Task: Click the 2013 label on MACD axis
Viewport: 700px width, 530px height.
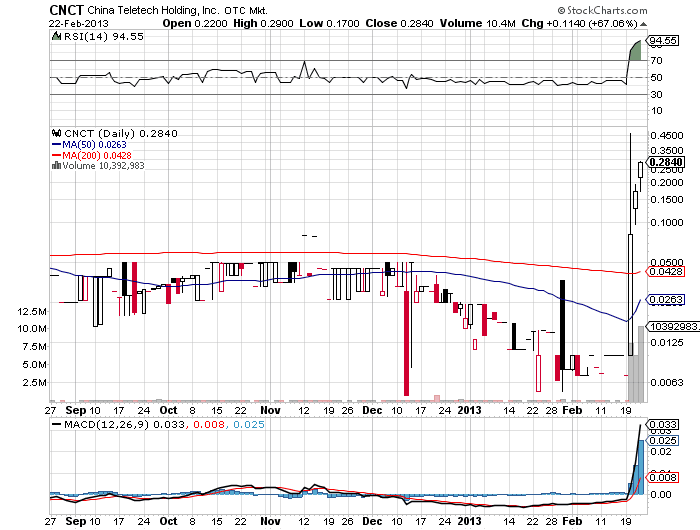Action: pyautogui.click(x=470, y=521)
